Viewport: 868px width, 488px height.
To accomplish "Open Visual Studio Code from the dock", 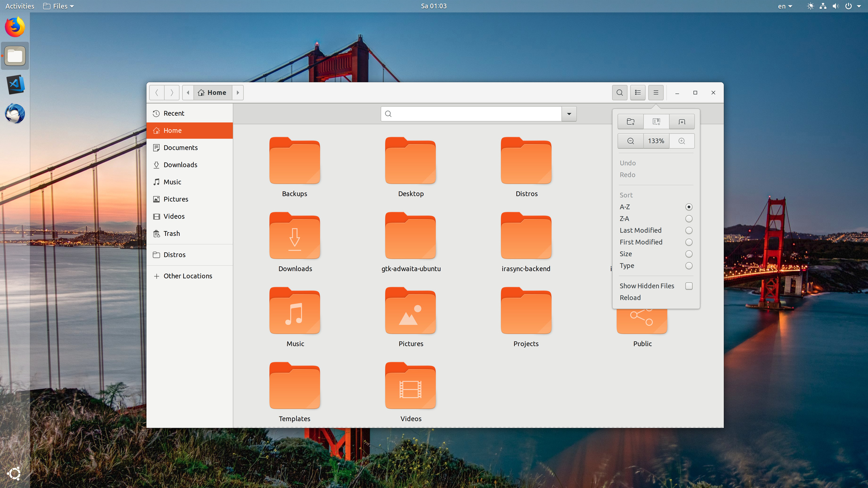I will (15, 85).
